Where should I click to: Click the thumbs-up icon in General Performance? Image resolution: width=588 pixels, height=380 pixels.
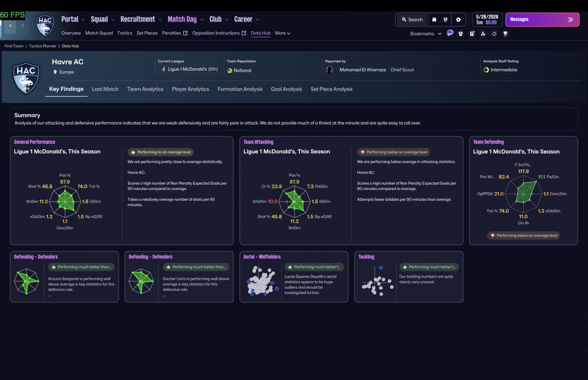tap(133, 152)
